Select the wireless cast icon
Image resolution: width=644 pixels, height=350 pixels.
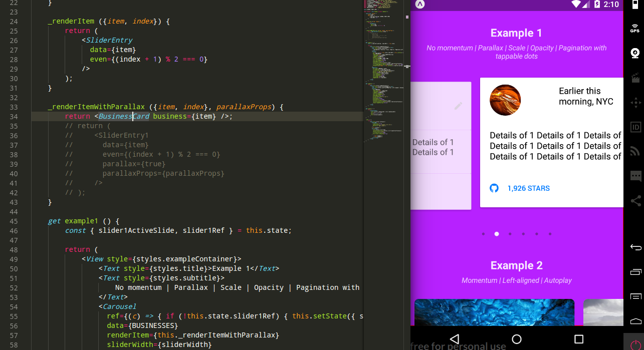(x=635, y=151)
